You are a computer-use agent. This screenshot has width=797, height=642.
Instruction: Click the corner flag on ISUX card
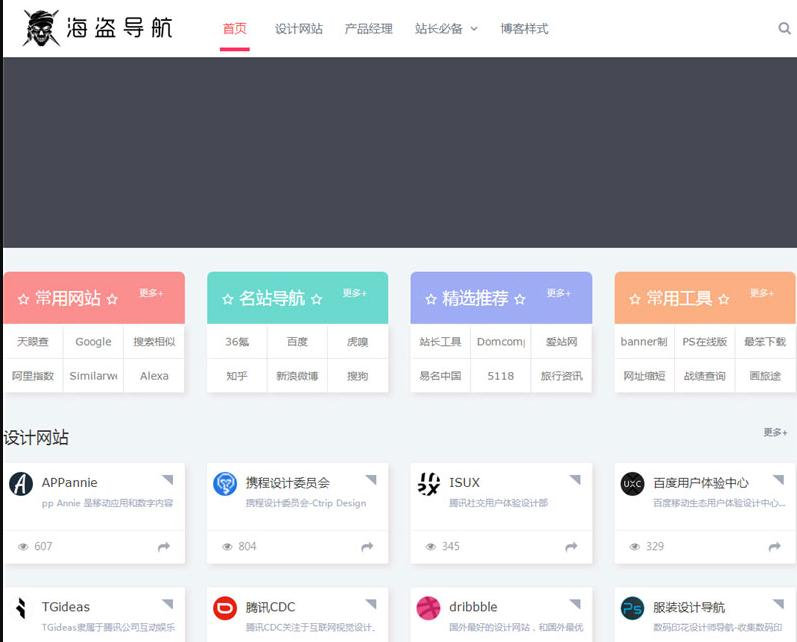[x=575, y=479]
